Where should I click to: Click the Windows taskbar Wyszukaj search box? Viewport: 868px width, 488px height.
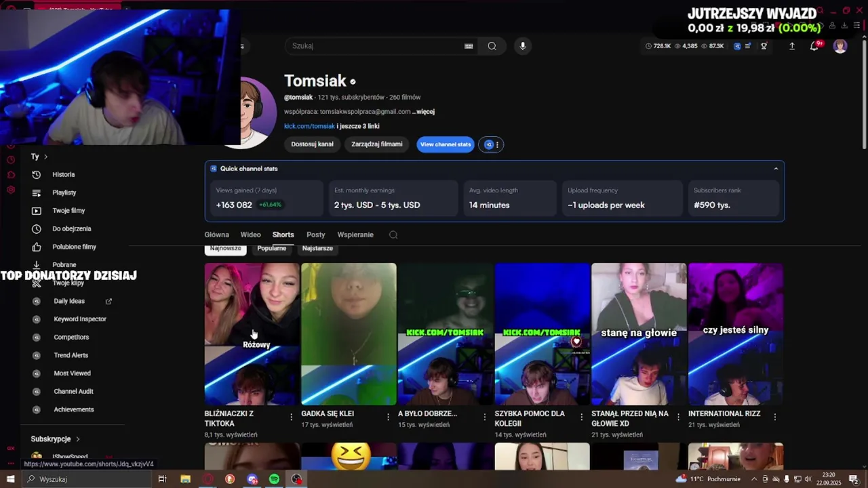tap(86, 479)
